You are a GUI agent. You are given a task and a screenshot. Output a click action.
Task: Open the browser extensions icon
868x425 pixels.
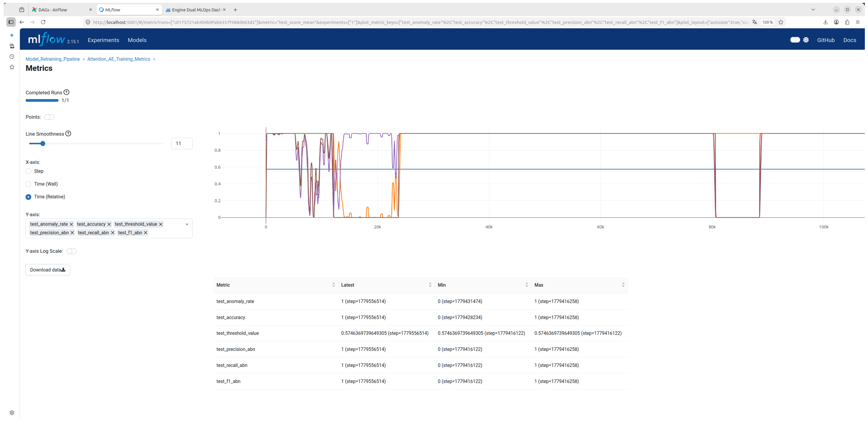coord(847,22)
